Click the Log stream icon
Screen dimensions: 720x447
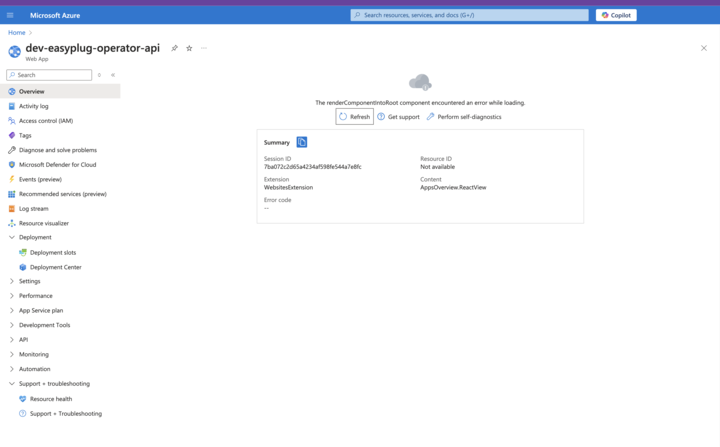click(x=12, y=209)
